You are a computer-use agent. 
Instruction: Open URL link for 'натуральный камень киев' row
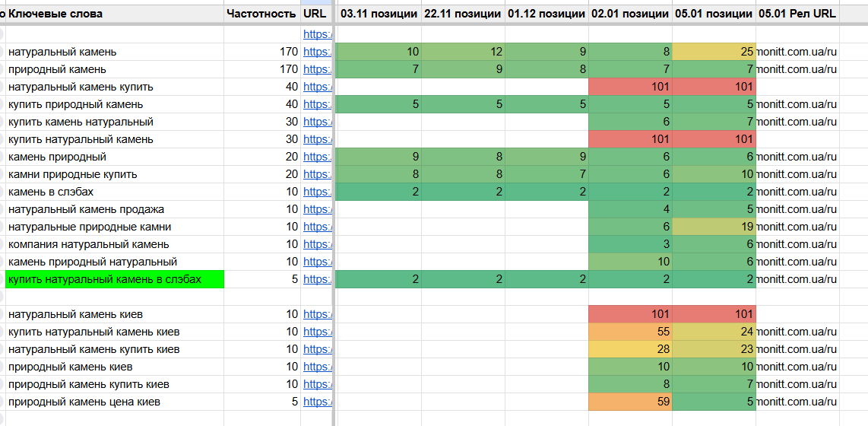point(316,314)
